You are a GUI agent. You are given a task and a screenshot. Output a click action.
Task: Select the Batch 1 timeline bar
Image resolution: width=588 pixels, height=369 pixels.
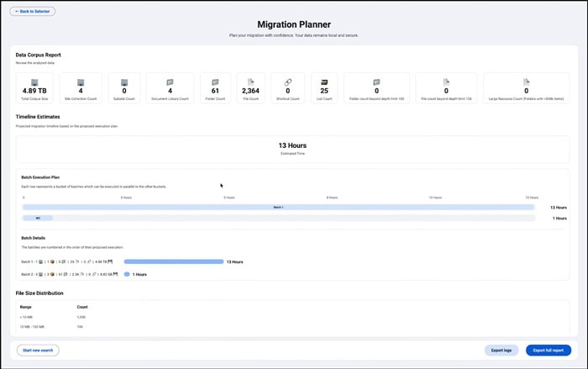click(x=278, y=208)
